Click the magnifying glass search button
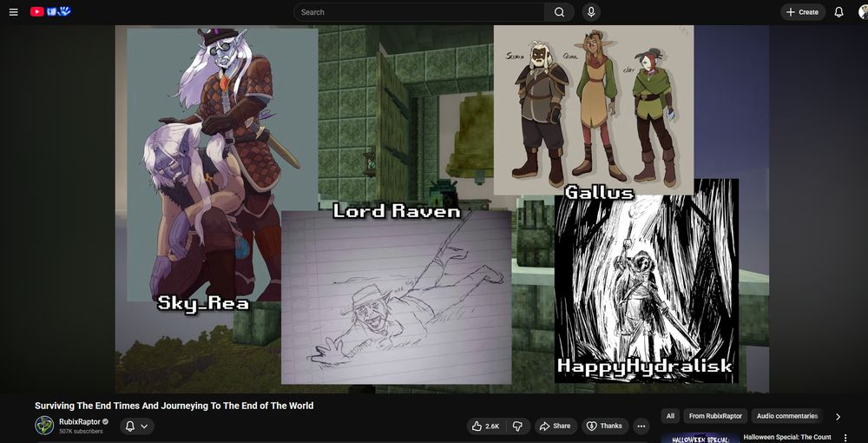868x443 pixels. (x=559, y=12)
